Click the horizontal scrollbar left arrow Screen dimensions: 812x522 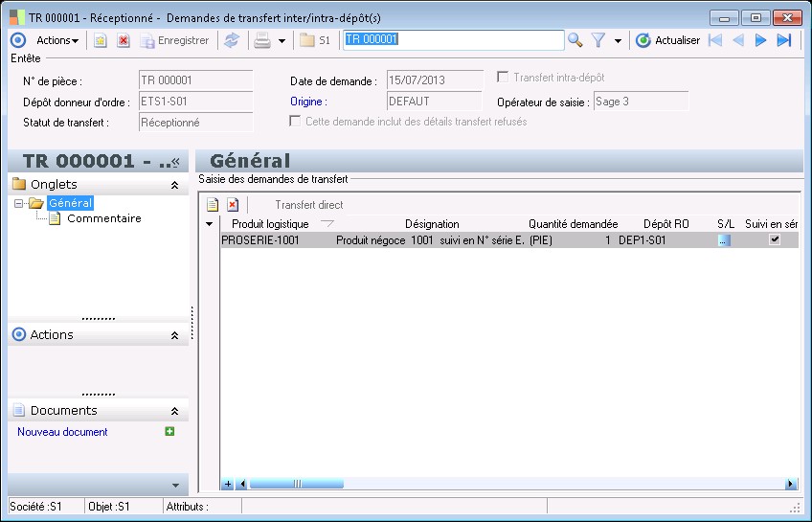[242, 484]
